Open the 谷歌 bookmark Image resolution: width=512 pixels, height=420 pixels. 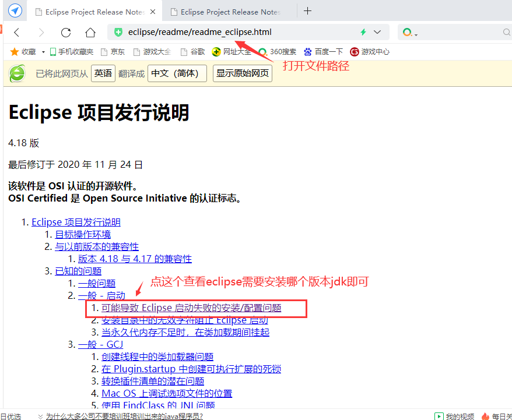(192, 51)
